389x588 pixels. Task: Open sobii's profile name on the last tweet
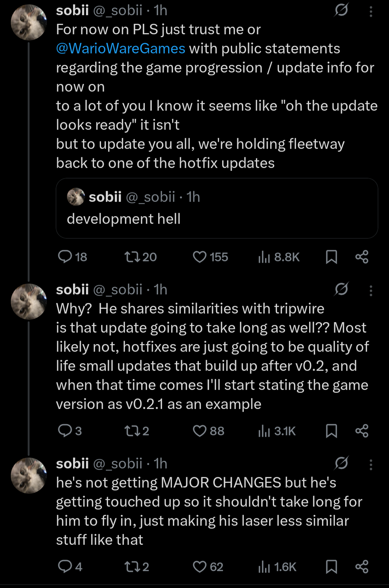(x=73, y=463)
